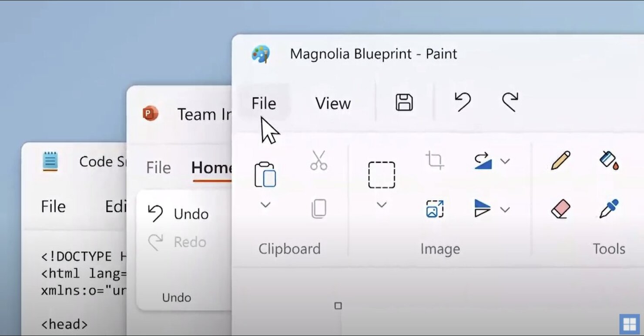644x336 pixels.
Task: Click the PowerPoint app icon in title bar
Action: tap(150, 114)
